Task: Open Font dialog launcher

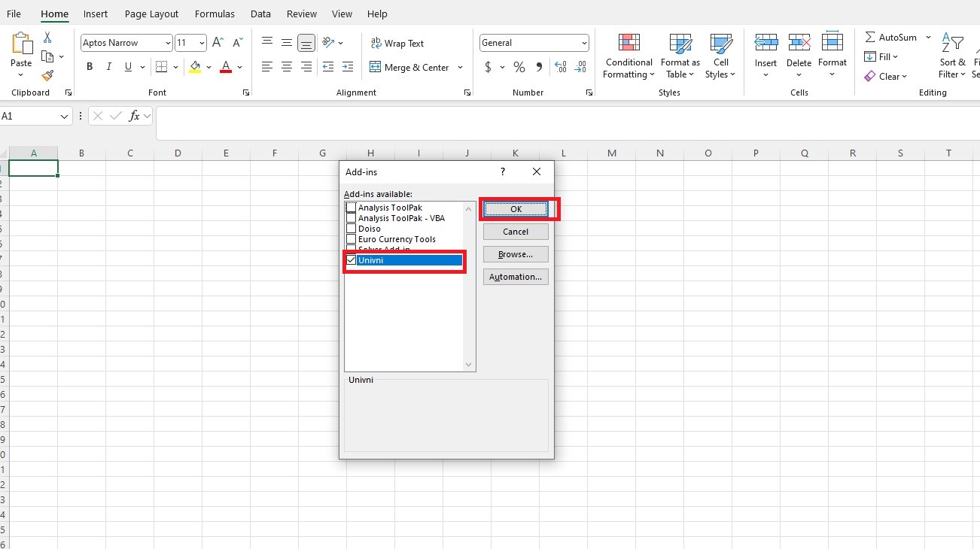Action: 246,93
